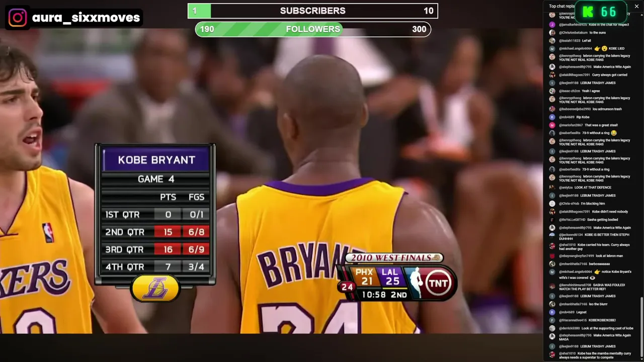Click @derrick5380's avatar
Screen dimensions: 644x362
tap(552, 328)
